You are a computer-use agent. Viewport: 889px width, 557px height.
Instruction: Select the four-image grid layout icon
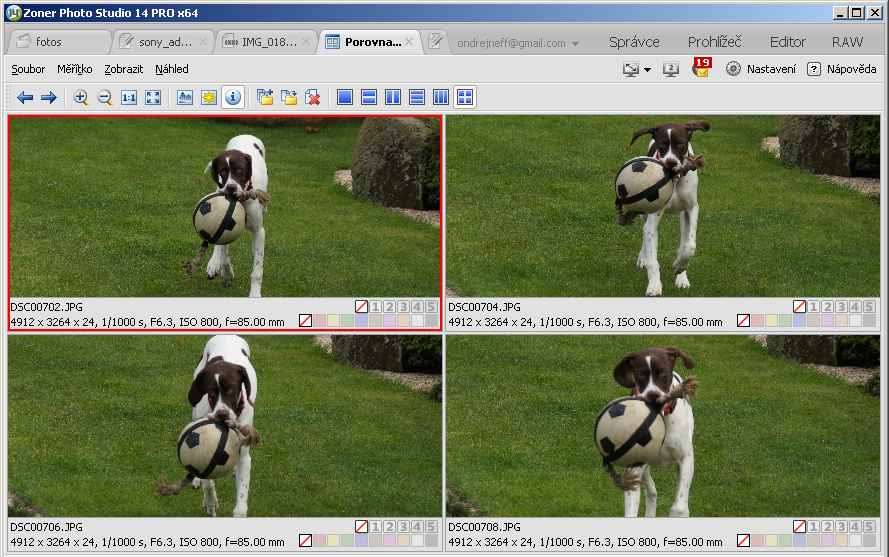coord(465,97)
